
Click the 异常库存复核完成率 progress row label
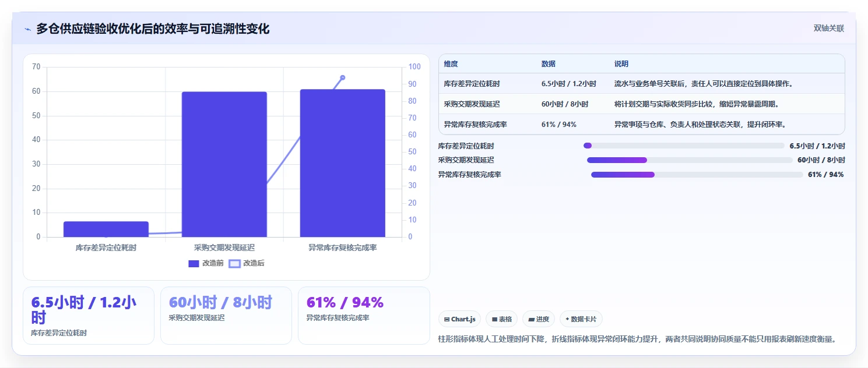tap(469, 175)
